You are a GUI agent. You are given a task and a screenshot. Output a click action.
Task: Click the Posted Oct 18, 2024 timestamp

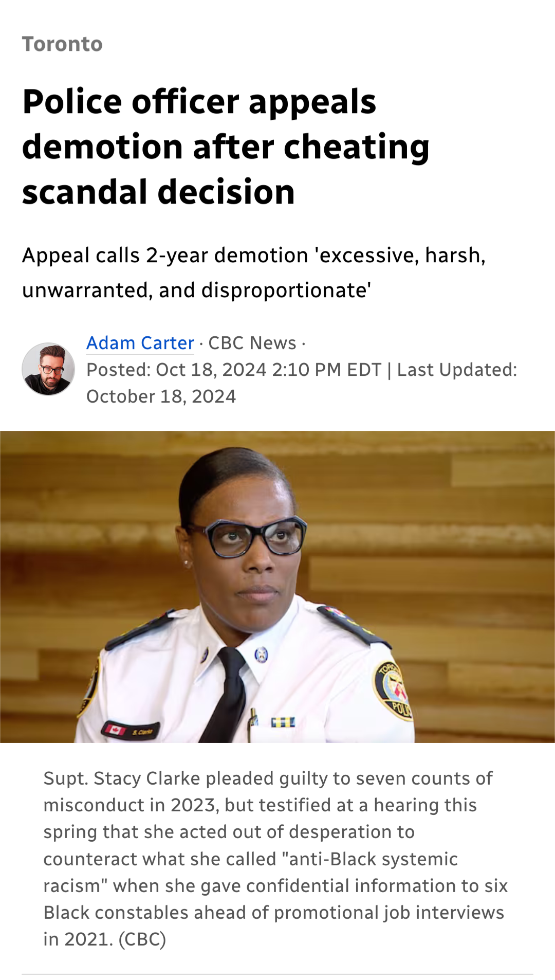coord(234,370)
